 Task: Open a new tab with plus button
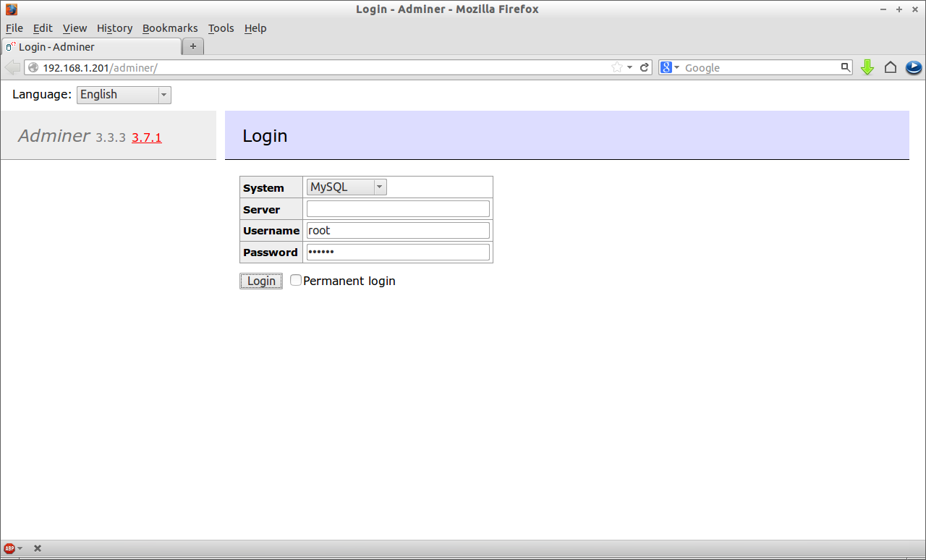coord(193,46)
